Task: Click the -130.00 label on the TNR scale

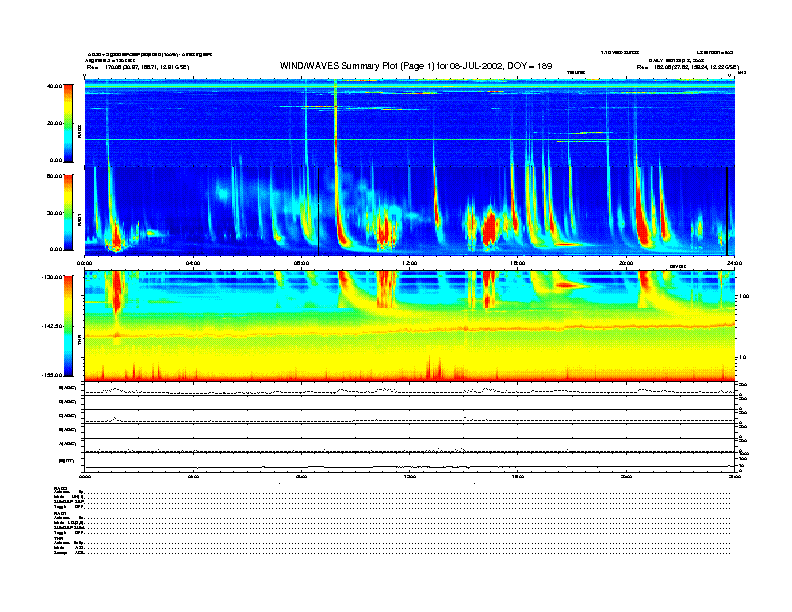Action: point(52,277)
